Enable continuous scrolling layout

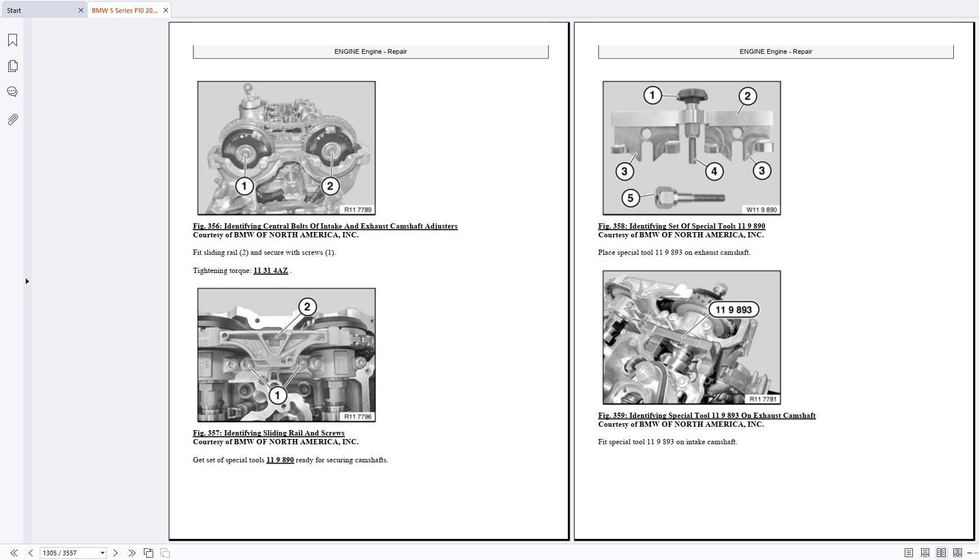(x=926, y=552)
